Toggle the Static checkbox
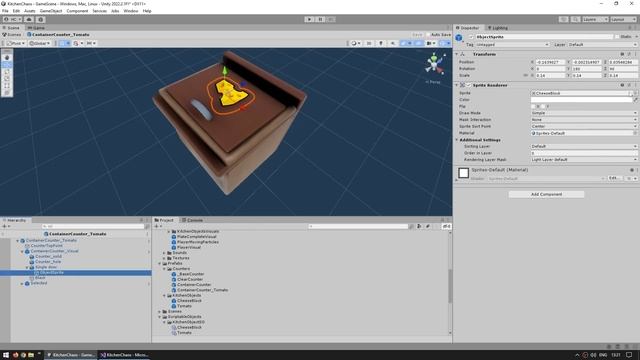 coord(617,37)
